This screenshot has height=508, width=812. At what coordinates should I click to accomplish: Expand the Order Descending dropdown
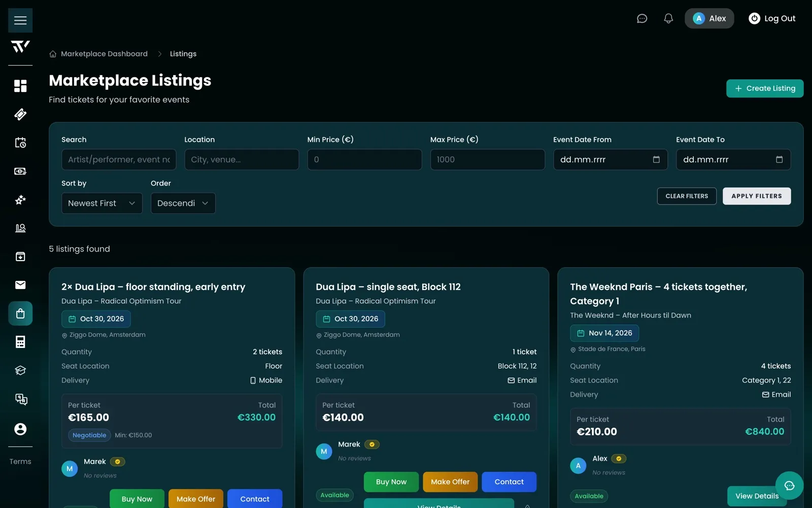pyautogui.click(x=183, y=203)
